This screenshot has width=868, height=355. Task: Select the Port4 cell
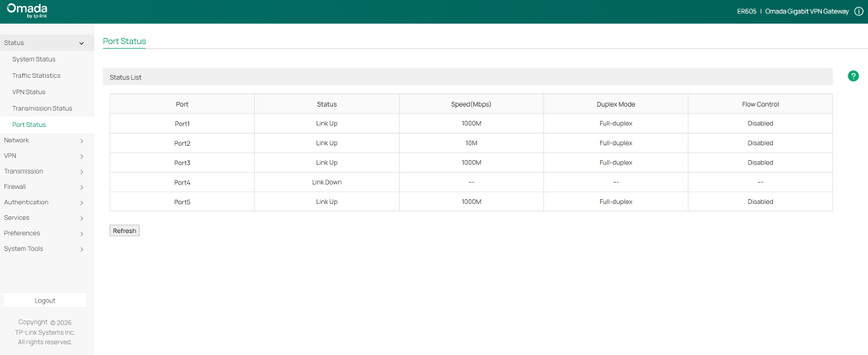[182, 182]
